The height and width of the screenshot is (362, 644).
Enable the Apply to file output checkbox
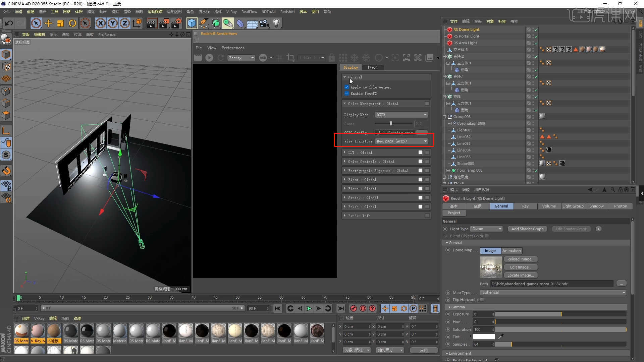pos(347,87)
